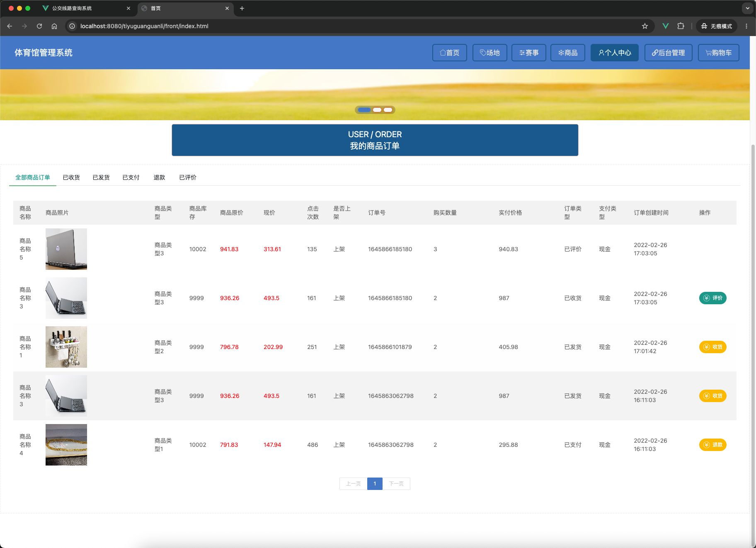Viewport: 756px width, 548px height.
Task: Select first carousel indicator dot
Action: [x=364, y=110]
